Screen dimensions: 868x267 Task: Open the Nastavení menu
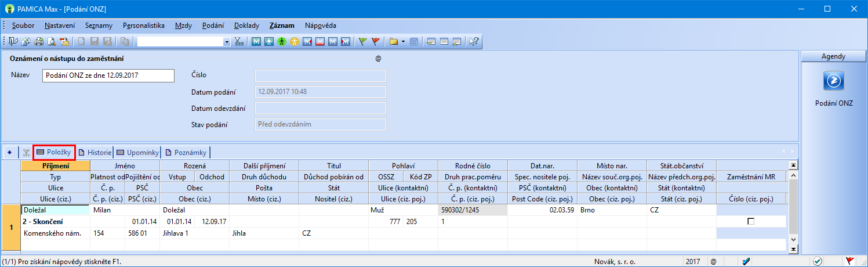coord(60,26)
